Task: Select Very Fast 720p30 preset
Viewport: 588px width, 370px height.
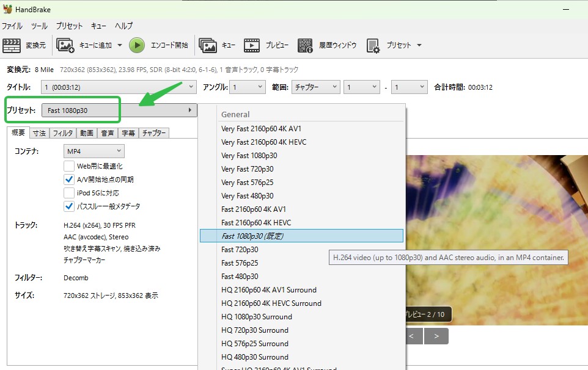Action: click(x=301, y=169)
